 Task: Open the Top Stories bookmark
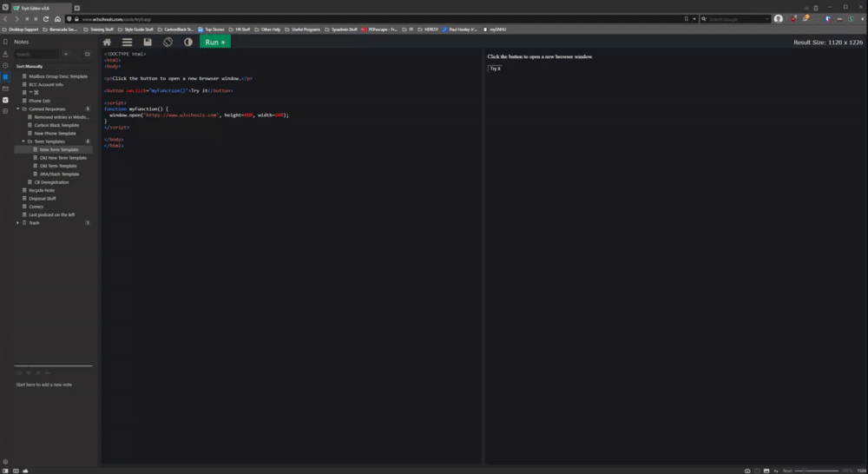[211, 30]
